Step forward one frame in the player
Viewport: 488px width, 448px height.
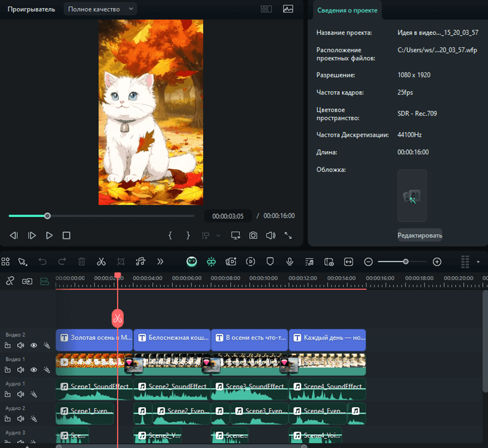click(x=32, y=235)
